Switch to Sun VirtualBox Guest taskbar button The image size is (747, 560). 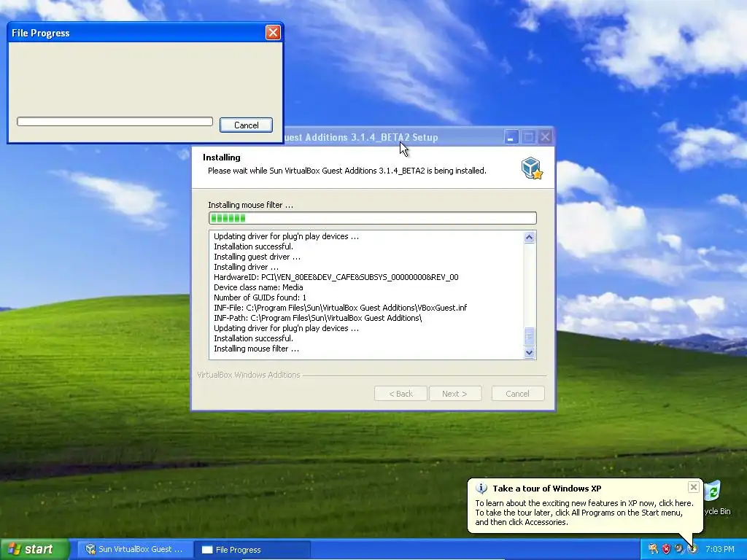pos(135,549)
